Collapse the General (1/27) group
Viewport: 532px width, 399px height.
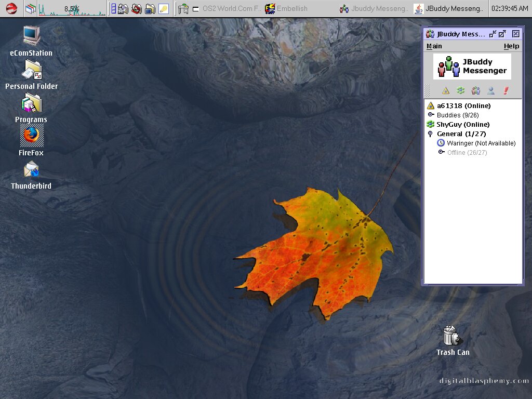(x=430, y=134)
